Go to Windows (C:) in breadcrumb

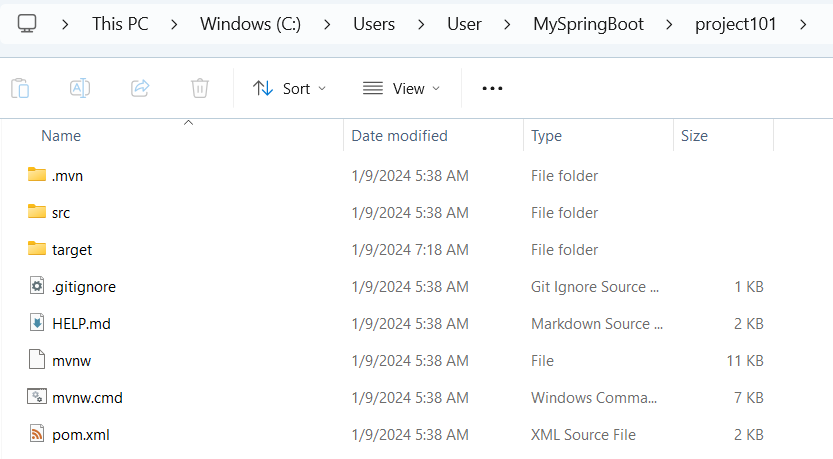(250, 24)
